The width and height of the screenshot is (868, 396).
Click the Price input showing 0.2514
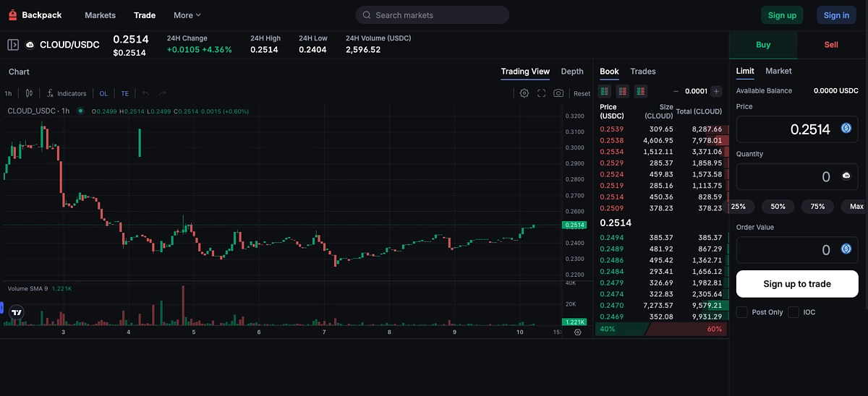(797, 129)
